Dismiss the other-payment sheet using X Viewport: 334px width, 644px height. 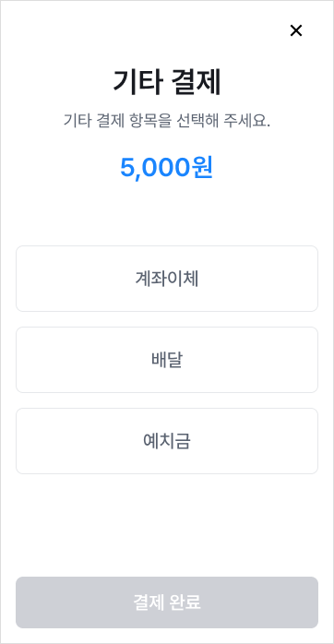coord(296,30)
